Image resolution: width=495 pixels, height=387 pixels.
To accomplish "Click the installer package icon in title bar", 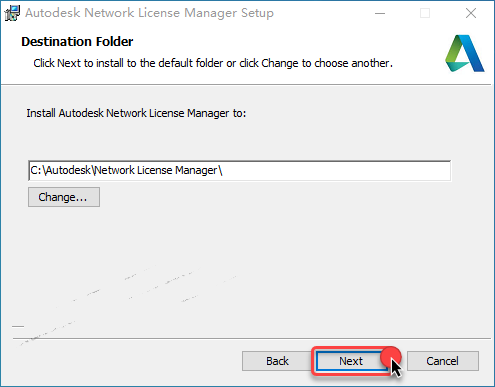I will click(12, 13).
